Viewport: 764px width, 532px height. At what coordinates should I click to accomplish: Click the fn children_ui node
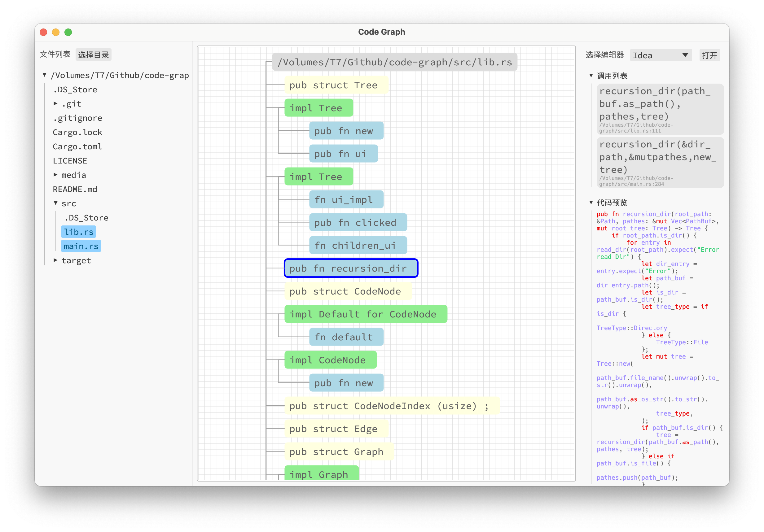pos(358,245)
